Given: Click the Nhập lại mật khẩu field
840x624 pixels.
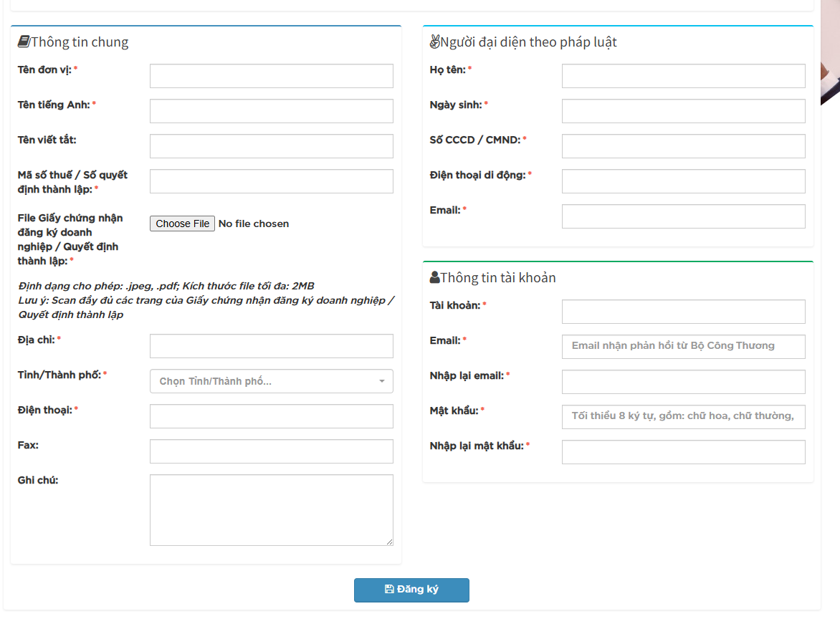Looking at the screenshot, I should tap(683, 452).
